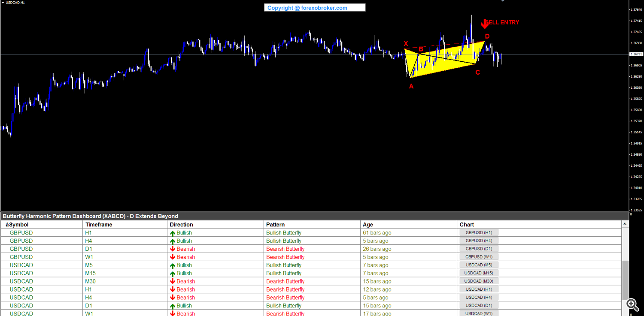Screen dimensions: 644x316
Task: Open the USDCAD (H4) chart button
Action: pos(479,298)
